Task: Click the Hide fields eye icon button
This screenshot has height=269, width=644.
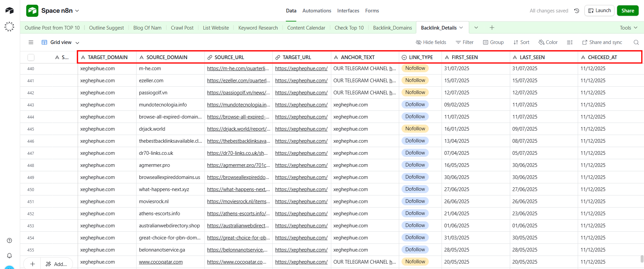Action: pos(431,42)
